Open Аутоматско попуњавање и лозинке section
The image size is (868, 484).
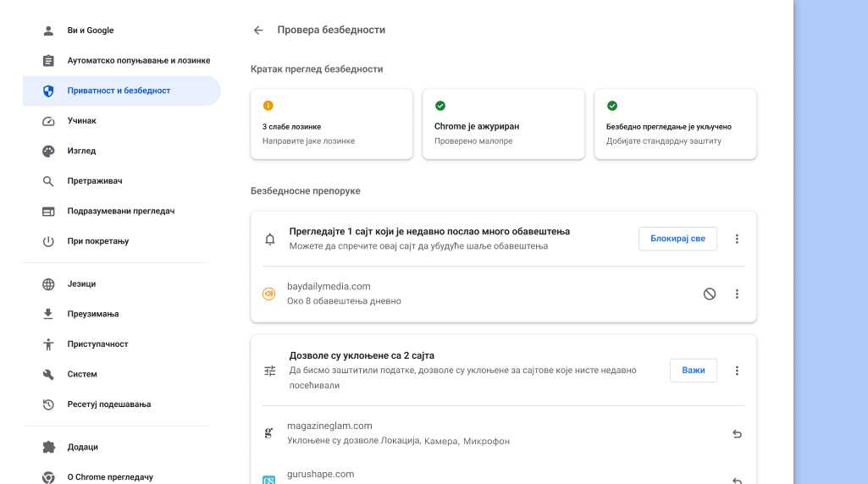[122, 60]
